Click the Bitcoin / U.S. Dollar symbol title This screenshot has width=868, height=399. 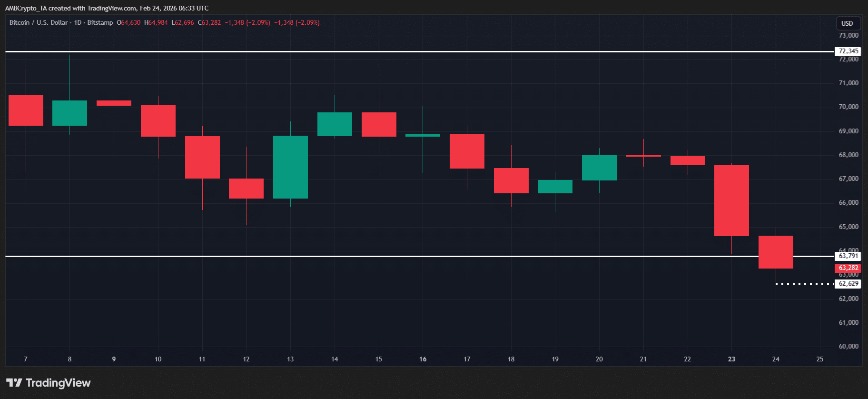(x=39, y=22)
